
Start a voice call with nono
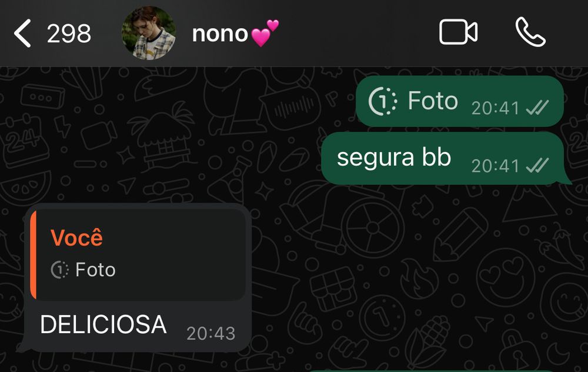pyautogui.click(x=530, y=32)
